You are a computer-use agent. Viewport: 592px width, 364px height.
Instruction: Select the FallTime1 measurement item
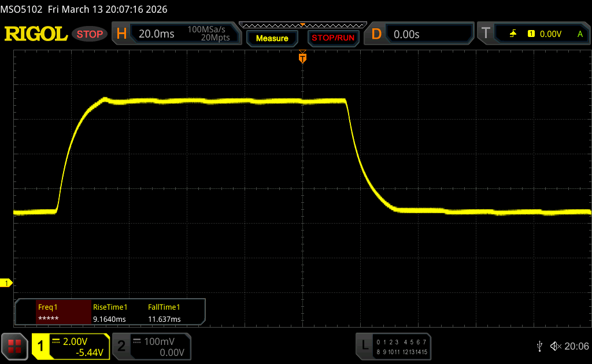(x=165, y=313)
